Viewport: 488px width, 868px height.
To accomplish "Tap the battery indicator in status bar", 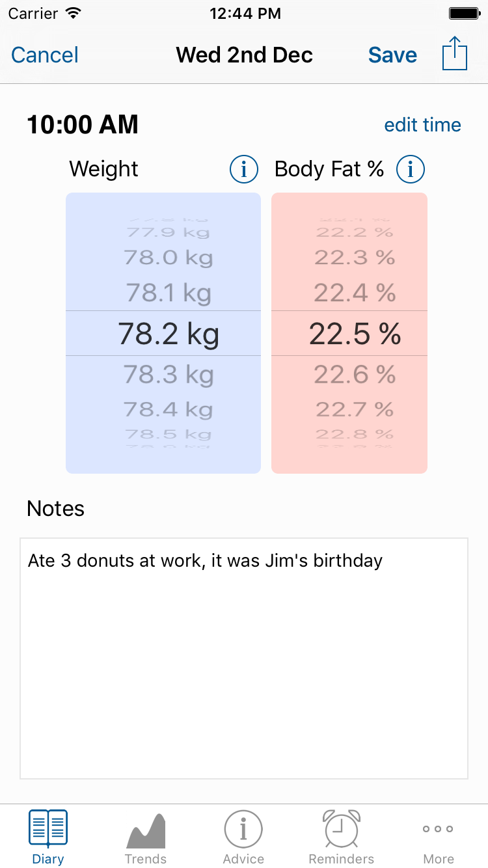I will pos(464,13).
